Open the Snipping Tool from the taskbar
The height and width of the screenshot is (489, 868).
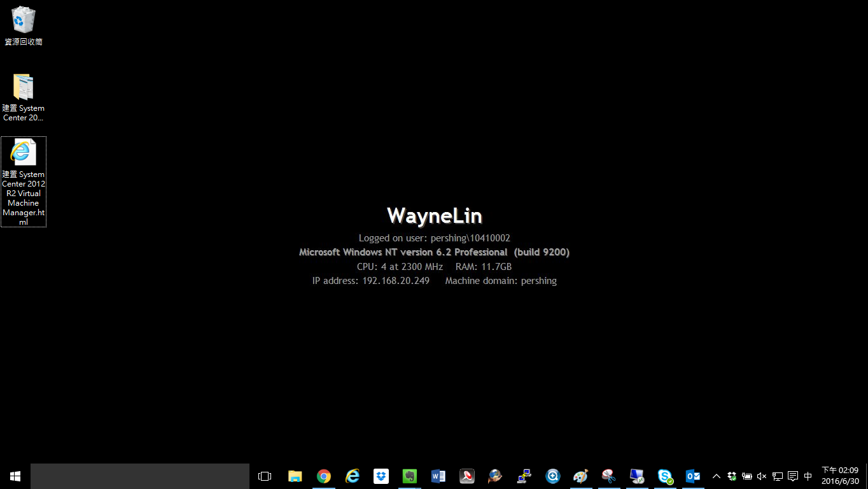(609, 476)
